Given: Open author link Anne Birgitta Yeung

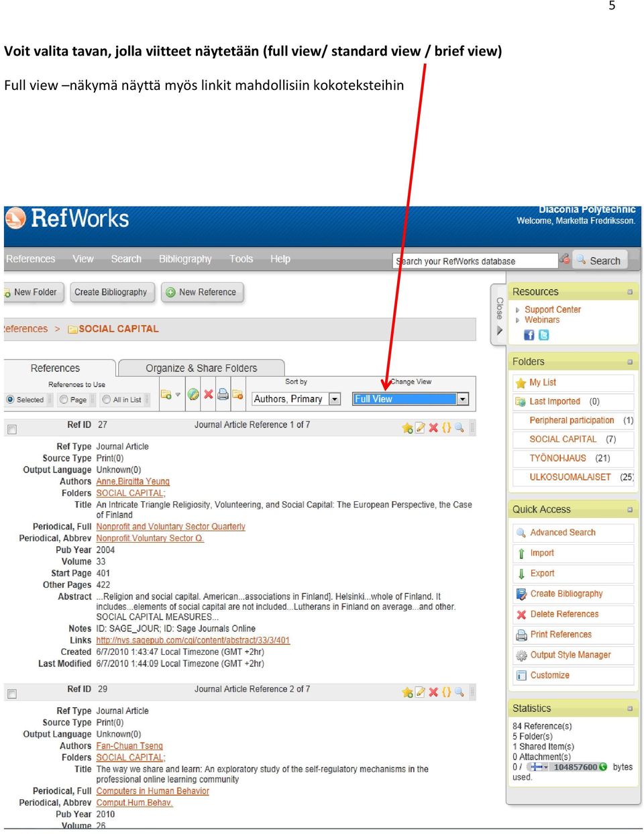Looking at the screenshot, I should (133, 482).
